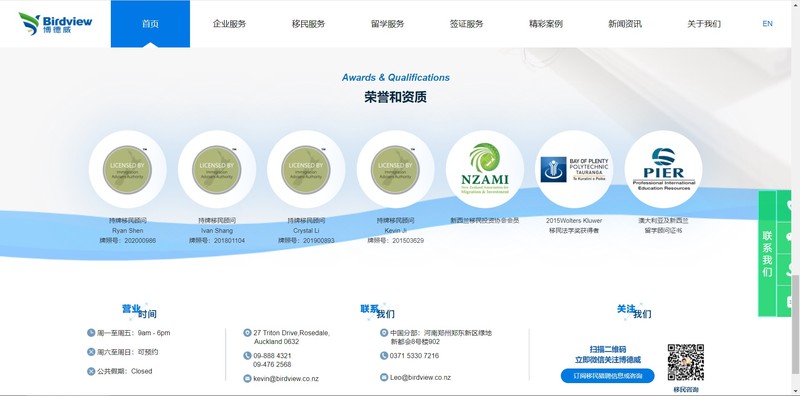Image resolution: width=800 pixels, height=396 pixels.
Task: Click the Bay of Plenty Polytechnic logo
Action: tap(574, 169)
